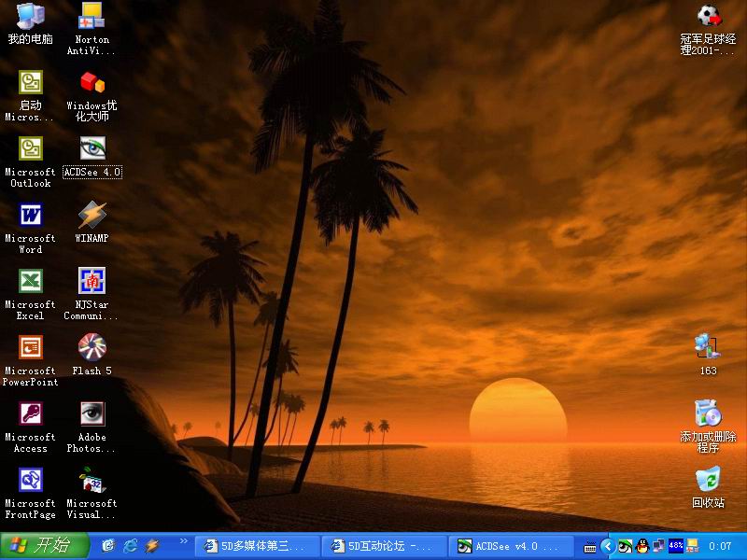Switch to the 5D多媒体第三 taskbar window
The width and height of the screenshot is (747, 560).
tap(254, 546)
